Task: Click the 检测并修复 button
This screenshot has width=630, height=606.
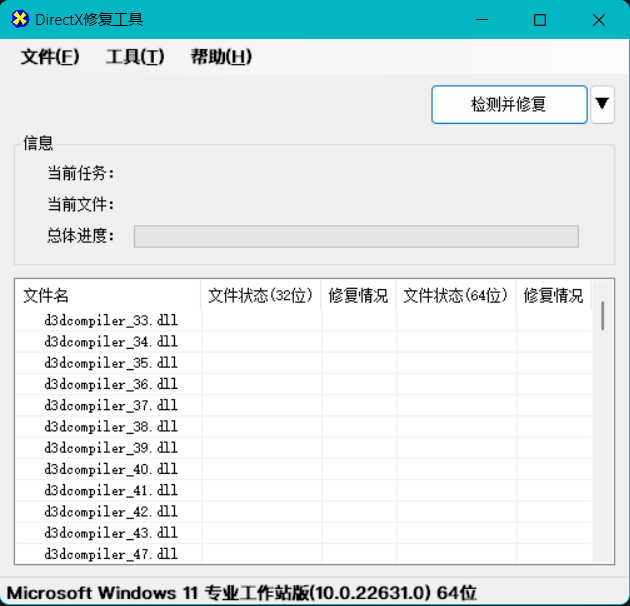Action: 509,104
